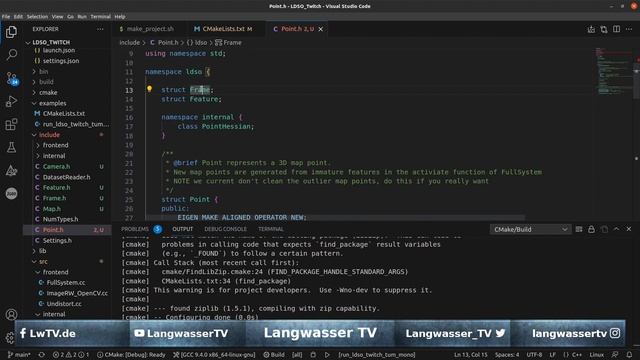Click main branch in status bar

click(19, 355)
